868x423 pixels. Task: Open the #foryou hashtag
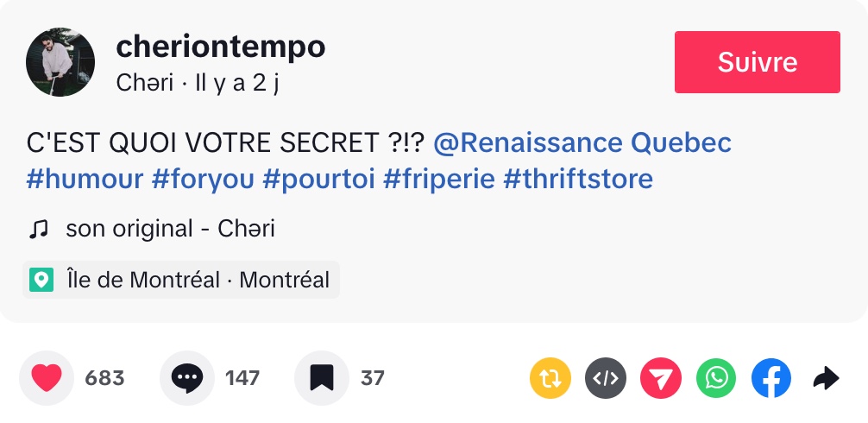click(203, 180)
